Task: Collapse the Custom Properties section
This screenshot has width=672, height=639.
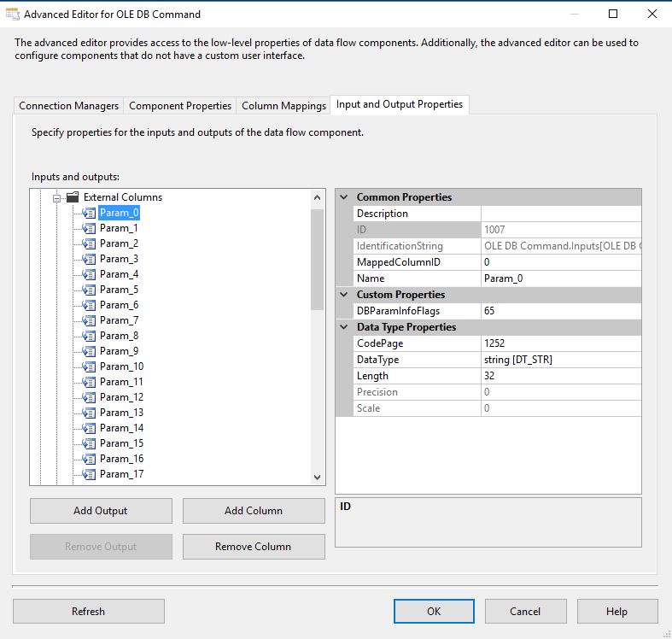Action: tap(344, 295)
